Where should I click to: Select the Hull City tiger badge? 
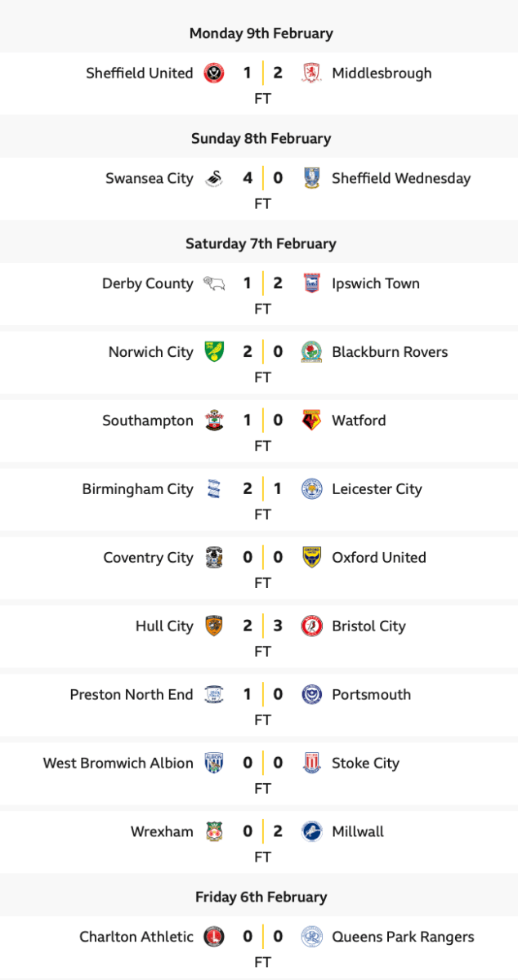[x=213, y=626]
